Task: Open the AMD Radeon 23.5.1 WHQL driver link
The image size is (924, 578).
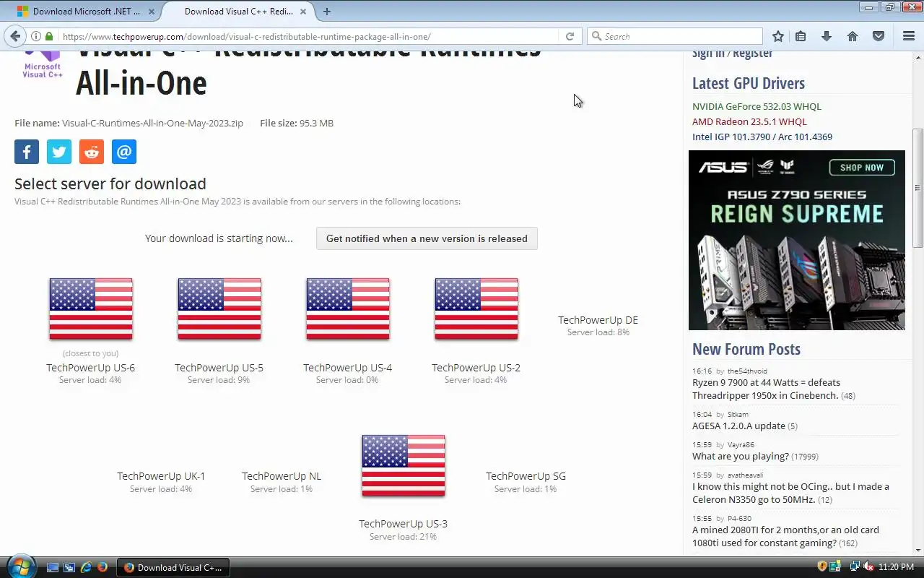Action: click(x=749, y=121)
